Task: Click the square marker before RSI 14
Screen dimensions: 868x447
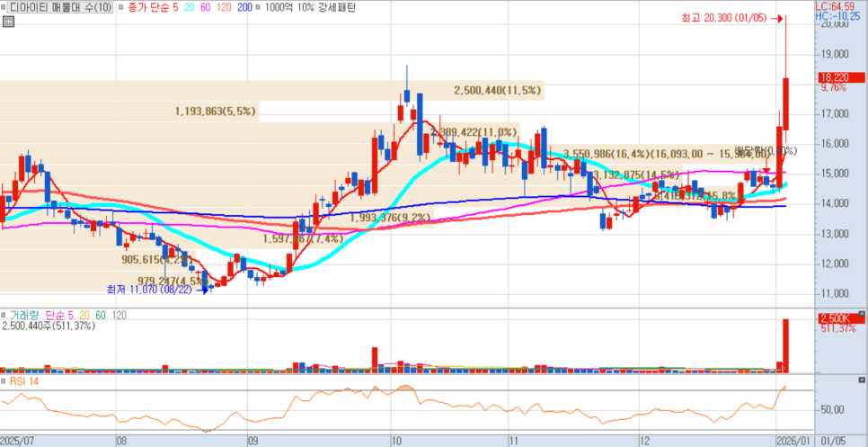Action: click(5, 381)
